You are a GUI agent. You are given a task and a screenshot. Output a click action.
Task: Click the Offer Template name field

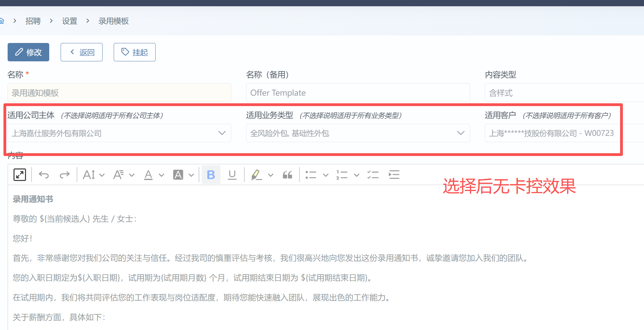[358, 93]
